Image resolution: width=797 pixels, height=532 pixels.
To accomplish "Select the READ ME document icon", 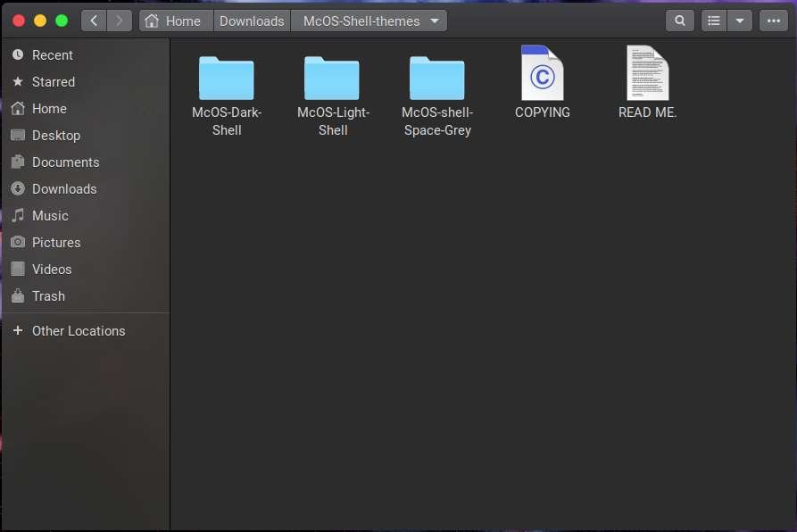I will (648, 72).
